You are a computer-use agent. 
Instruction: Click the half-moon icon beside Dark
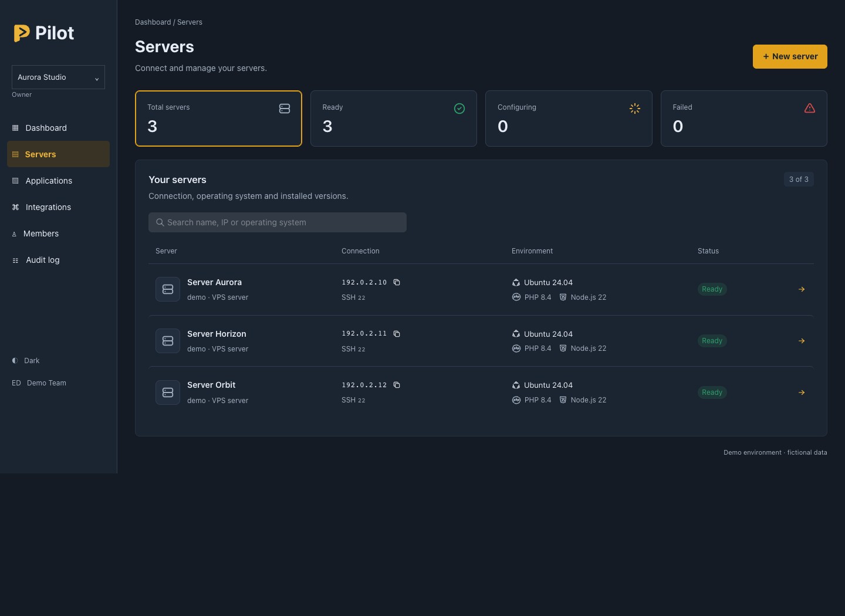coord(15,361)
